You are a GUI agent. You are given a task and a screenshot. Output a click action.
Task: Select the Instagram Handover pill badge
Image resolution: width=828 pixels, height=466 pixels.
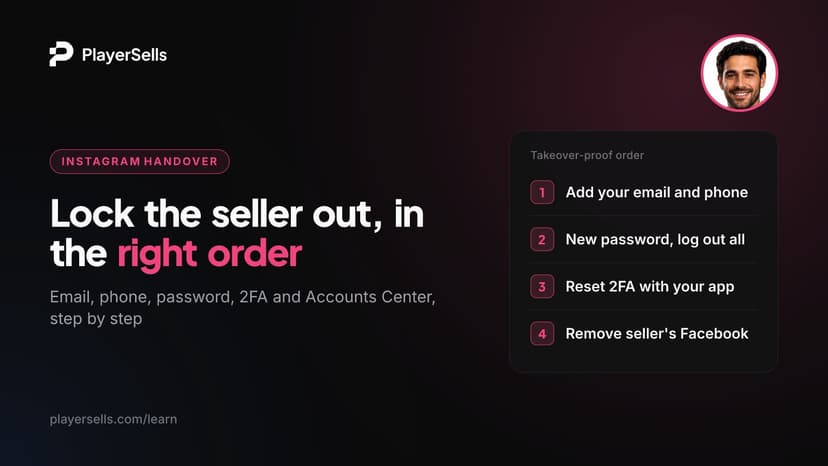pos(139,161)
